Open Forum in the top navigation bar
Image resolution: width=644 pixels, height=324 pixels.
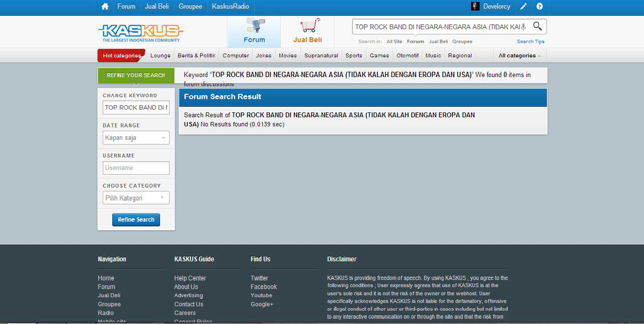coord(126,7)
